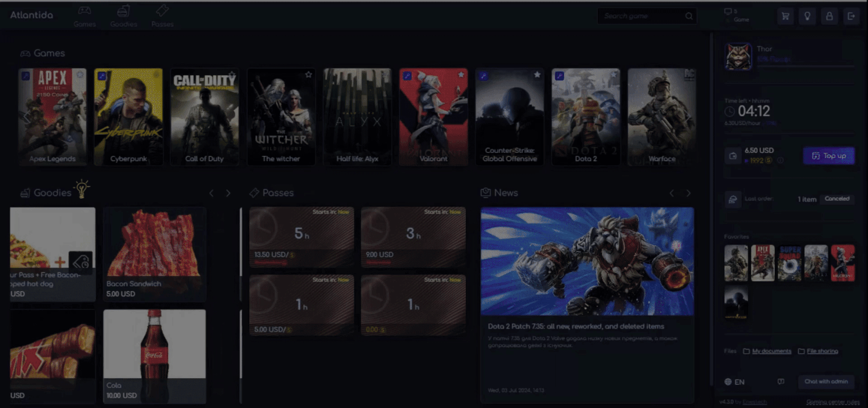Viewport: 868px width, 408px height.
Task: Open the Gaming center rules link
Action: [x=833, y=402]
